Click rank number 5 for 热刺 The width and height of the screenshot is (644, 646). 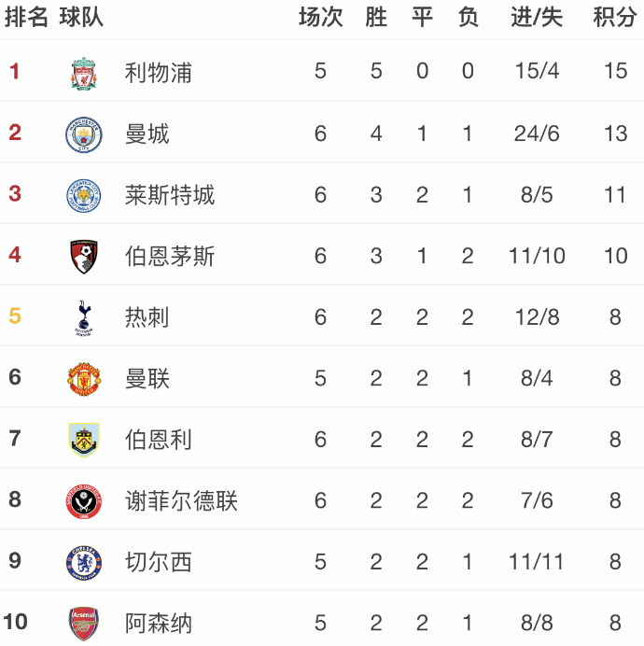pyautogui.click(x=15, y=316)
